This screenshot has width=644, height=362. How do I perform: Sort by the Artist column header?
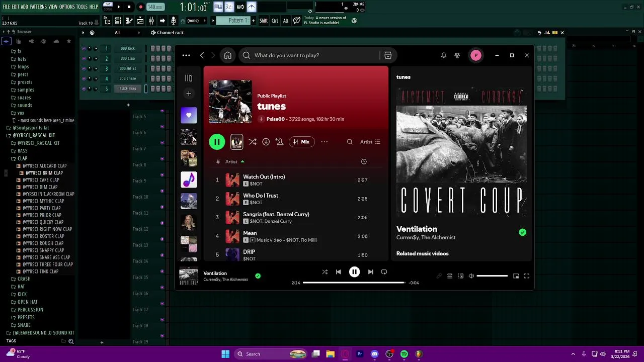235,161
